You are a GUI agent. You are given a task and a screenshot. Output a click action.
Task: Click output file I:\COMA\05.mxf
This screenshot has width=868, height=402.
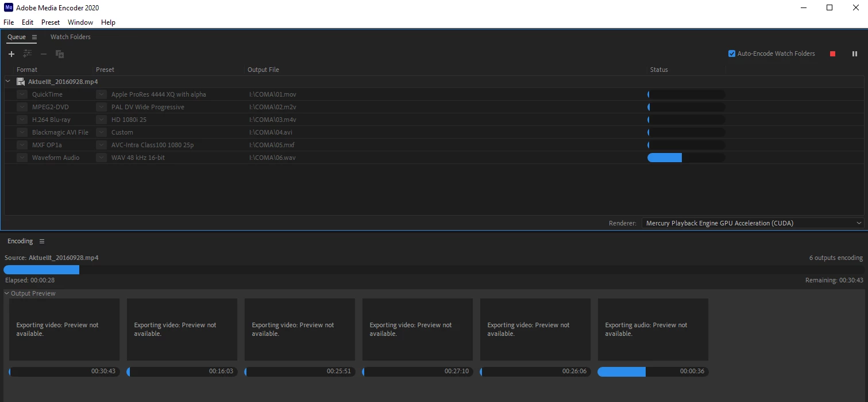tap(272, 145)
